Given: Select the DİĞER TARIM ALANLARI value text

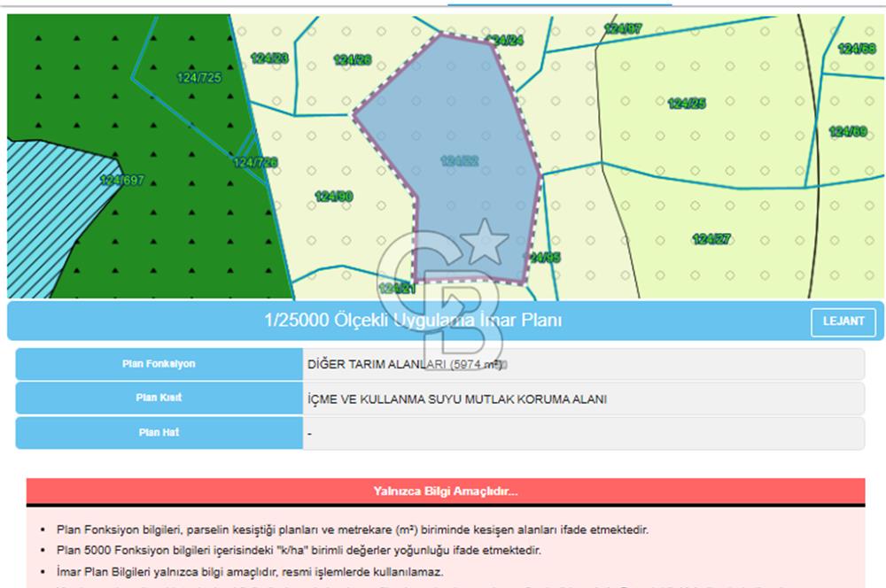Looking at the screenshot, I should [x=404, y=363].
